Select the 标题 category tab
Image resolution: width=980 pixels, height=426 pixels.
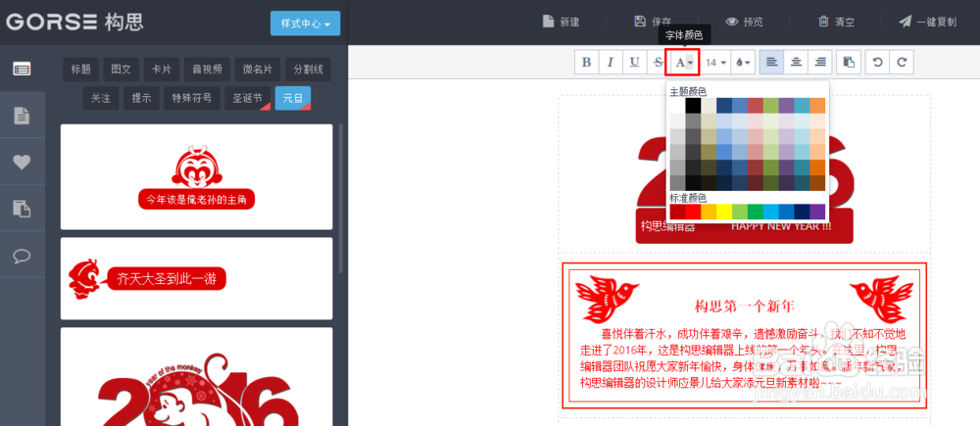tap(81, 70)
